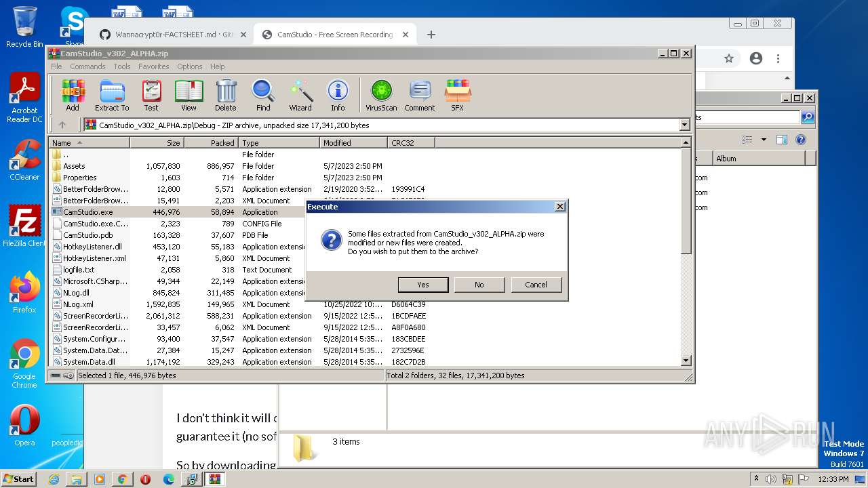
Task: Expand the WinRAR address path dropdown
Action: click(x=684, y=125)
